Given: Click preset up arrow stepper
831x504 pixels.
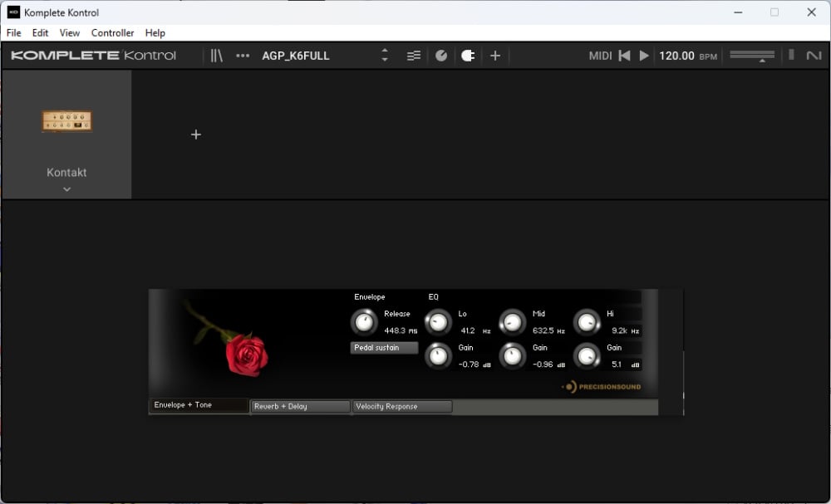Looking at the screenshot, I should click(385, 51).
